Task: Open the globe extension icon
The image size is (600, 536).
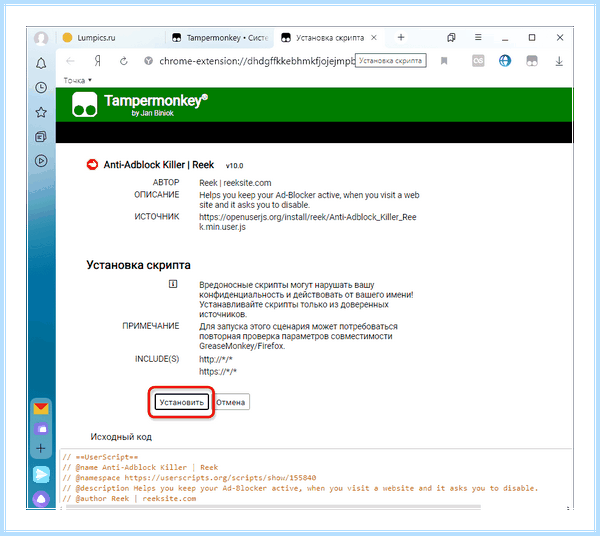Action: [505, 61]
